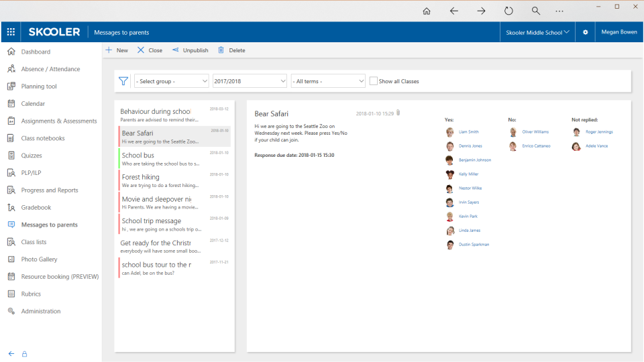Open Gradebook from the sidebar

[x=36, y=208]
